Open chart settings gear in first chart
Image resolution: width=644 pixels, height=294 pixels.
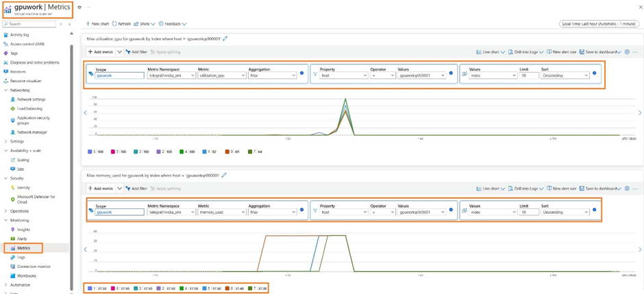(627, 52)
